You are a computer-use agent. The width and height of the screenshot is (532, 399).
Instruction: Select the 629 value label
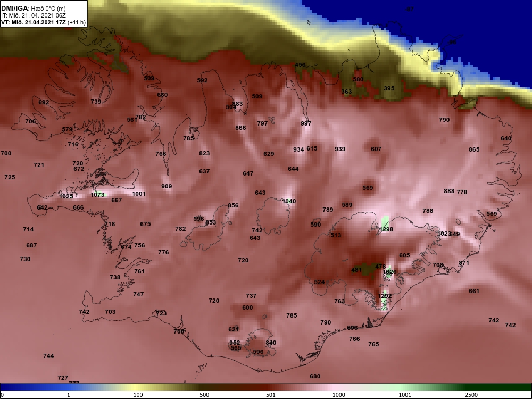[x=269, y=154]
